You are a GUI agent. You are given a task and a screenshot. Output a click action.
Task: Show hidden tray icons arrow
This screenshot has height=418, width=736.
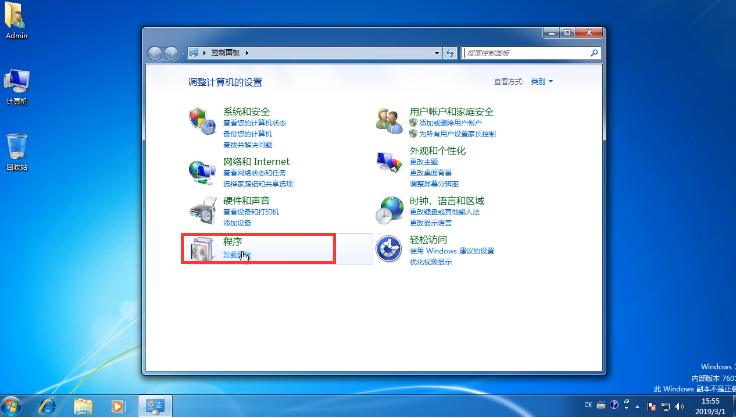[637, 406]
